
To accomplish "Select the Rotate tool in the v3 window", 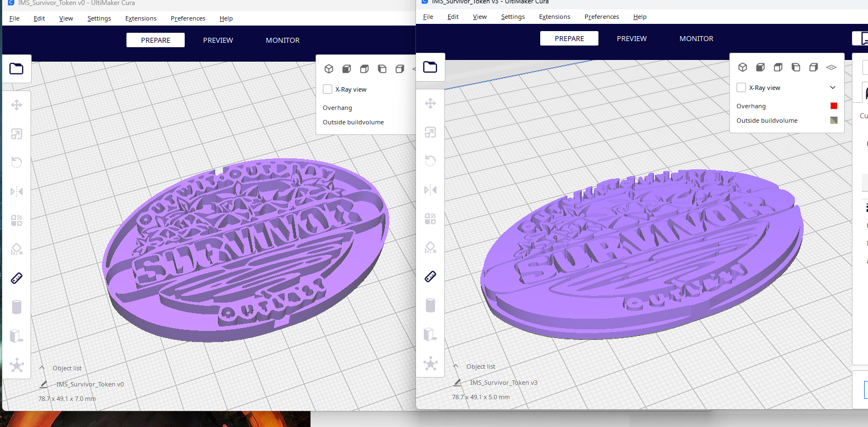I will click(430, 161).
